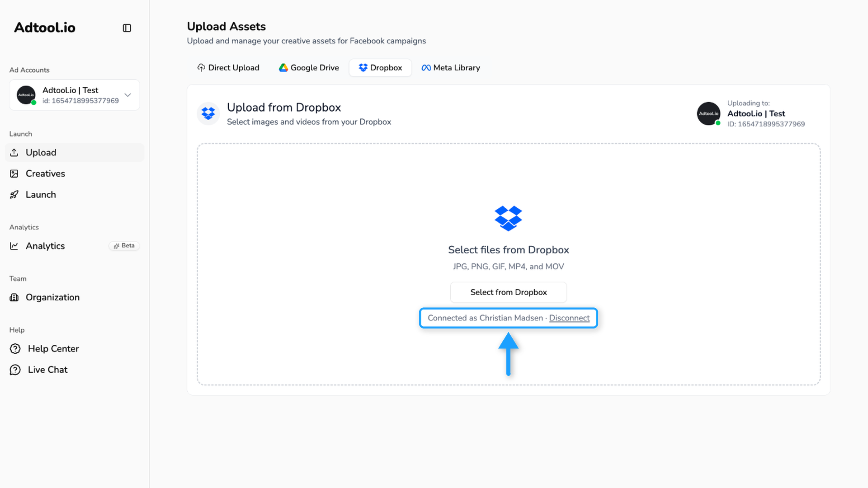Click the Adtool.io logo

coord(45,28)
